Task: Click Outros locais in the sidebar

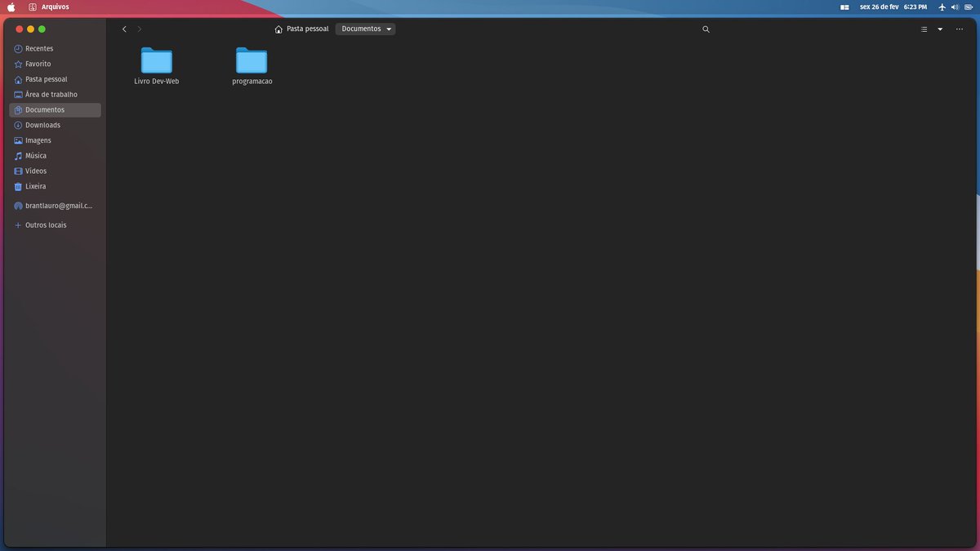Action: point(55,225)
